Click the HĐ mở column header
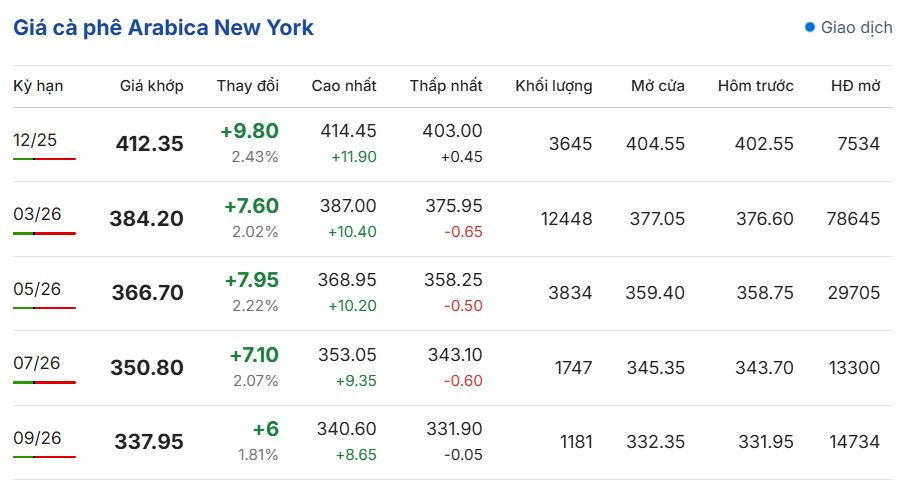This screenshot has width=898, height=485. tap(855, 86)
